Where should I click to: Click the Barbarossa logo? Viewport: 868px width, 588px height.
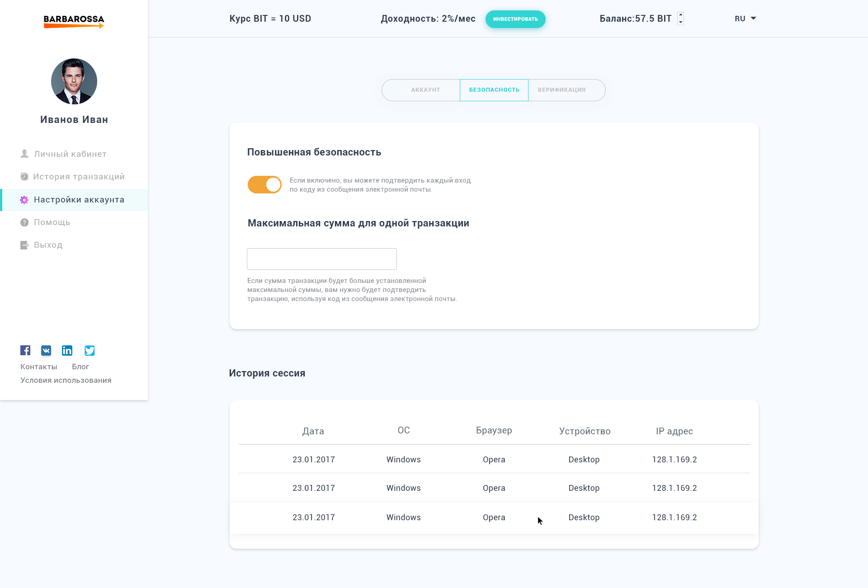[x=74, y=21]
